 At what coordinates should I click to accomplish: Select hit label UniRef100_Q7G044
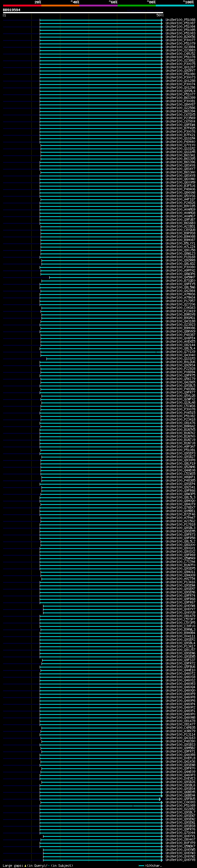[x=180, y=833]
